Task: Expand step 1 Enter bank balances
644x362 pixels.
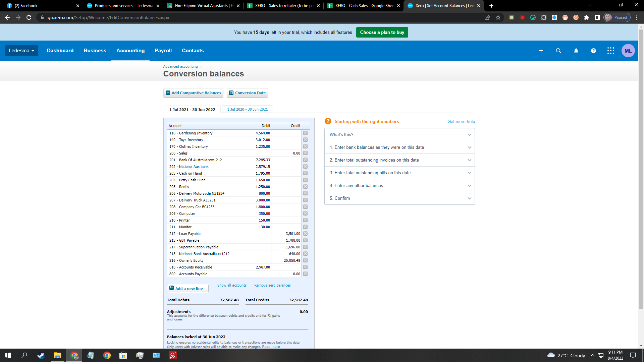Action: tap(399, 147)
